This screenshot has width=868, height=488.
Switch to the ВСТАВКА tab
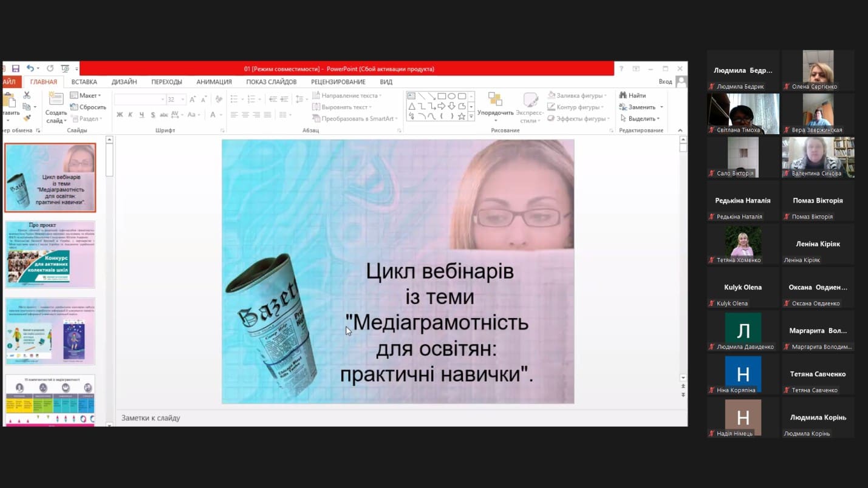[84, 82]
